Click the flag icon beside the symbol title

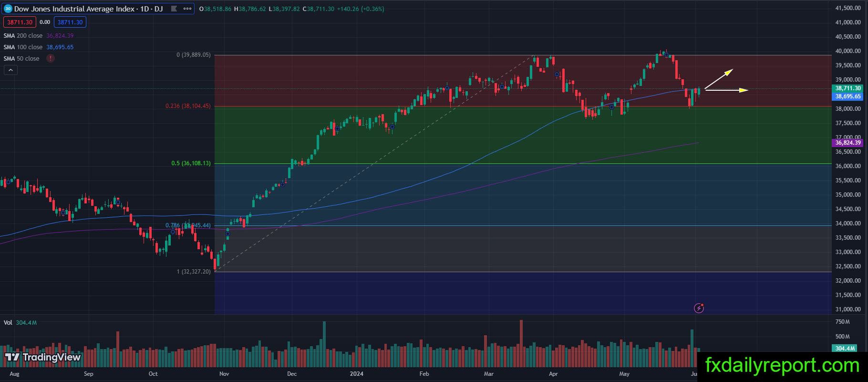(174, 9)
